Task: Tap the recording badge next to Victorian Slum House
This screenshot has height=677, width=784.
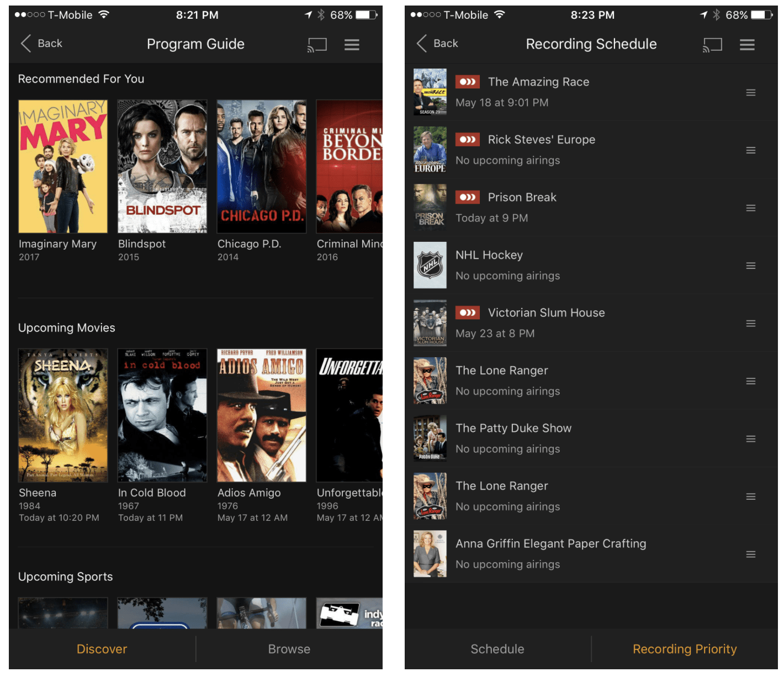Action: [x=468, y=313]
